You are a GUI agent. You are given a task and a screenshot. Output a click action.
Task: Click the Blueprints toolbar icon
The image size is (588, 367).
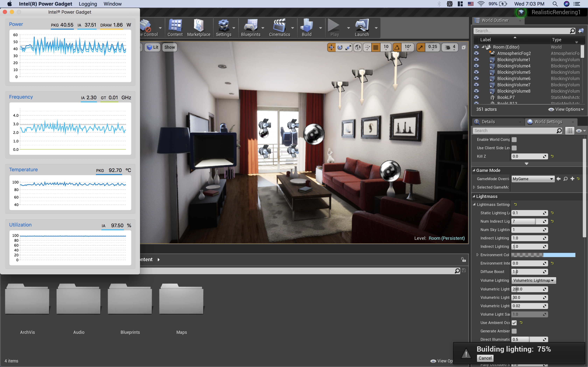(250, 28)
